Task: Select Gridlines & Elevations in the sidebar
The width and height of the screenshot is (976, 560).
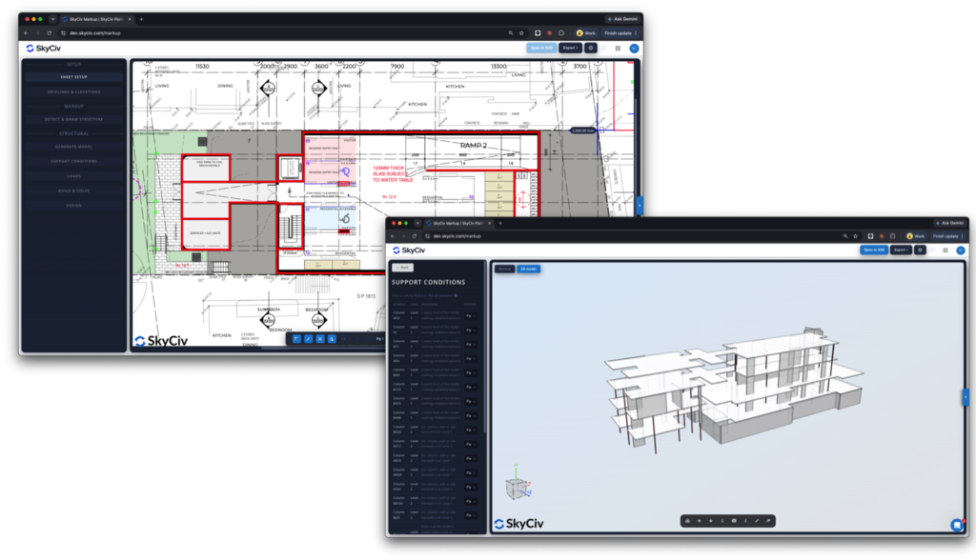Action: click(74, 92)
